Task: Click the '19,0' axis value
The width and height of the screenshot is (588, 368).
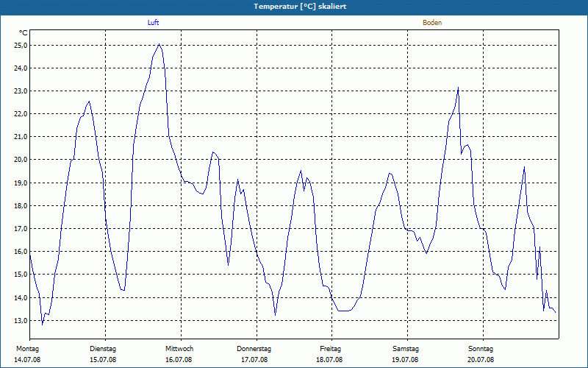Action: (x=21, y=183)
